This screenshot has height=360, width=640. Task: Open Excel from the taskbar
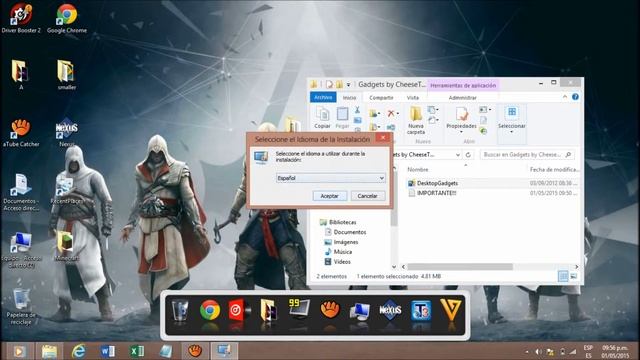click(137, 351)
